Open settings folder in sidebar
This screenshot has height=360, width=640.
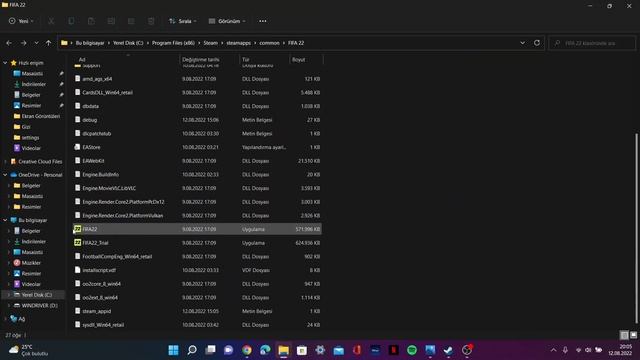tap(30, 138)
